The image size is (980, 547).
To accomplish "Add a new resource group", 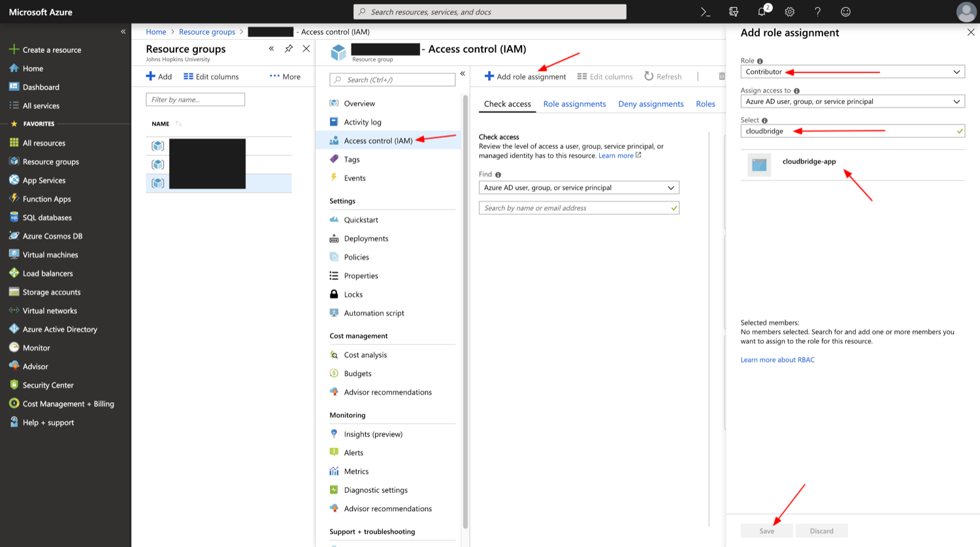I will pos(159,76).
